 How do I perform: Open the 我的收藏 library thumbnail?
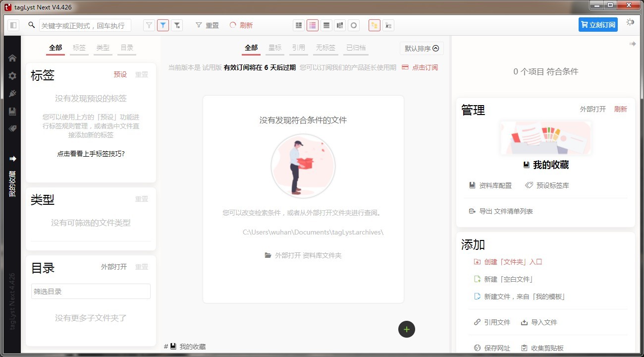pos(545,138)
